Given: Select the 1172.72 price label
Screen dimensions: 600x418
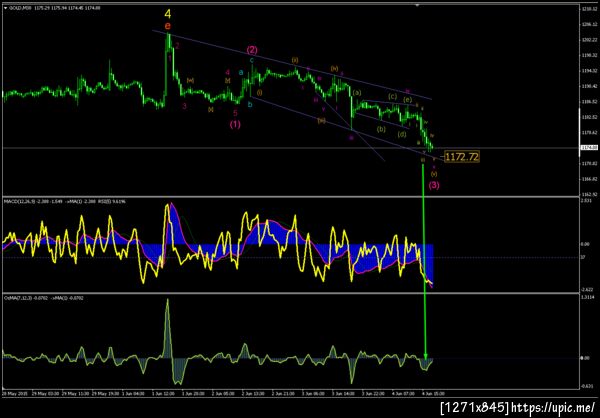Looking at the screenshot, I should coord(462,156).
